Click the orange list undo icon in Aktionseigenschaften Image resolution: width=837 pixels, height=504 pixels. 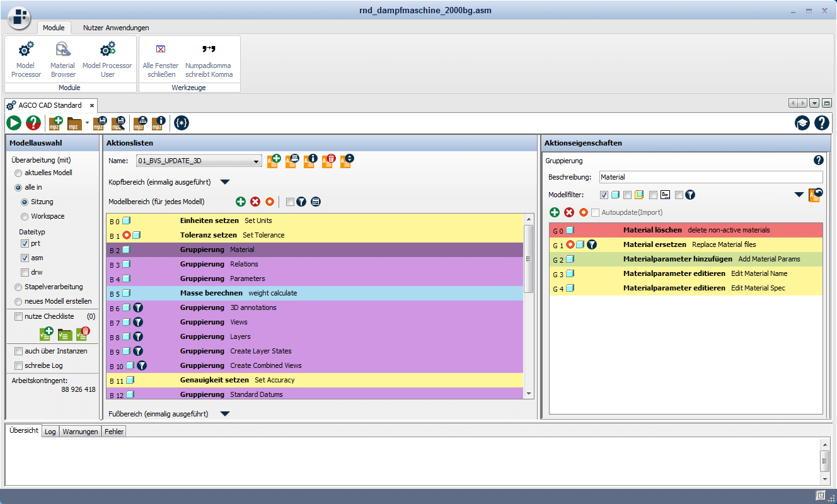click(816, 195)
